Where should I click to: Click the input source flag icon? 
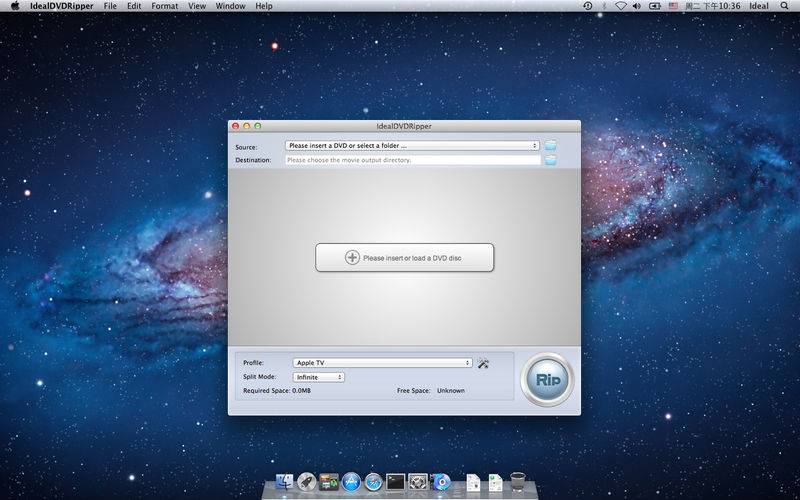673,6
